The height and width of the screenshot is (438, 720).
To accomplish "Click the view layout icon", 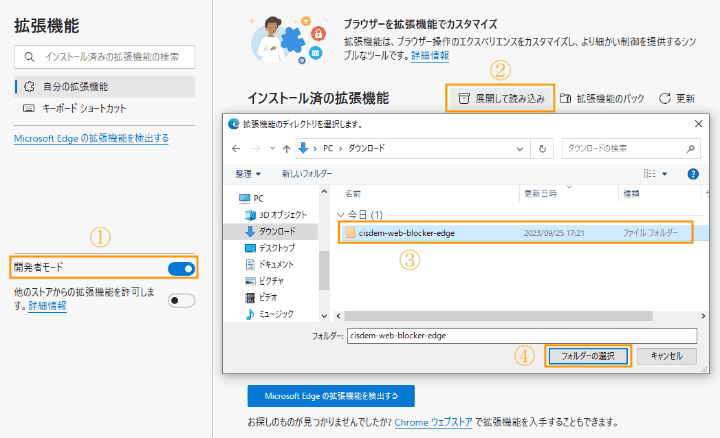I will (x=650, y=174).
